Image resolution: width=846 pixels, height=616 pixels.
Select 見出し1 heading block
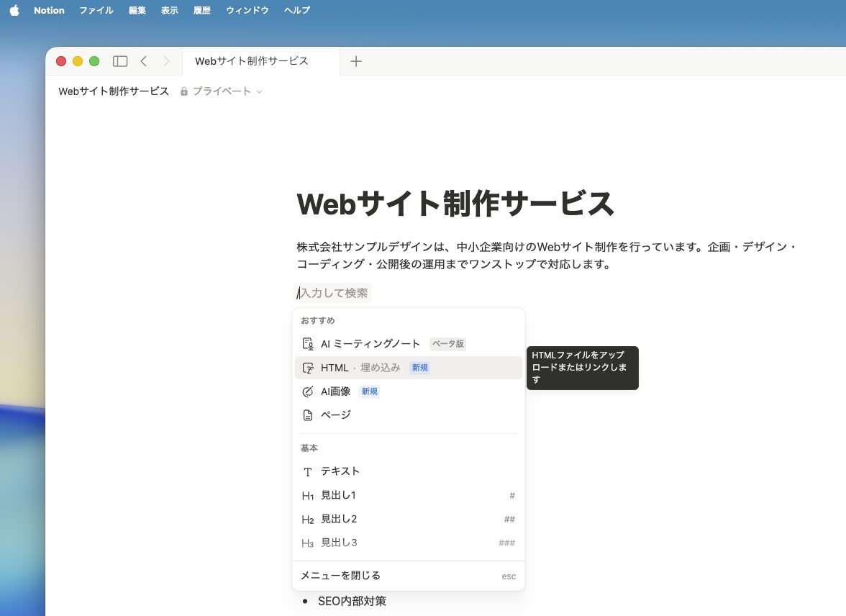click(409, 495)
